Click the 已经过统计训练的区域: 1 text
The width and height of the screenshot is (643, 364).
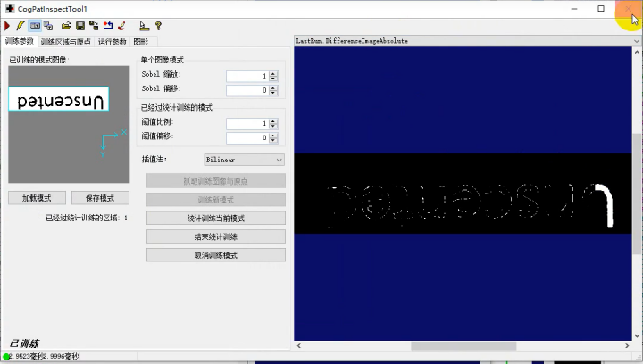[87, 219]
